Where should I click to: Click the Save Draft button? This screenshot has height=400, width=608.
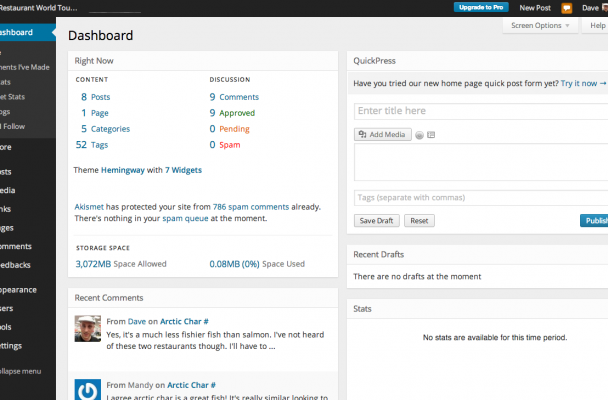(x=377, y=221)
